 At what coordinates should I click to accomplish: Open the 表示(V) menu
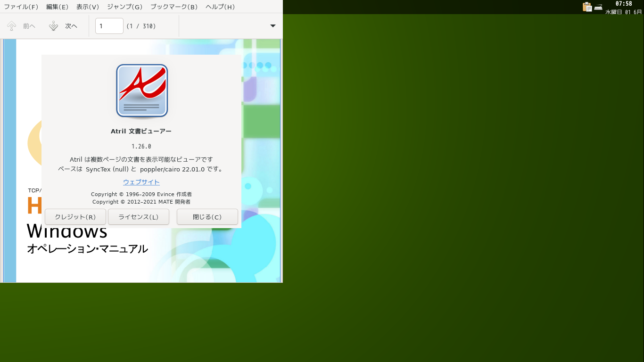[88, 7]
